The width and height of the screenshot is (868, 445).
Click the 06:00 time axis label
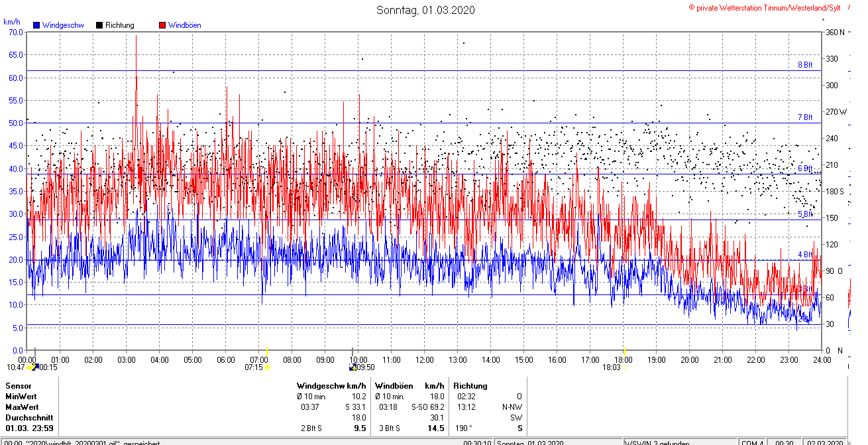[x=226, y=360]
